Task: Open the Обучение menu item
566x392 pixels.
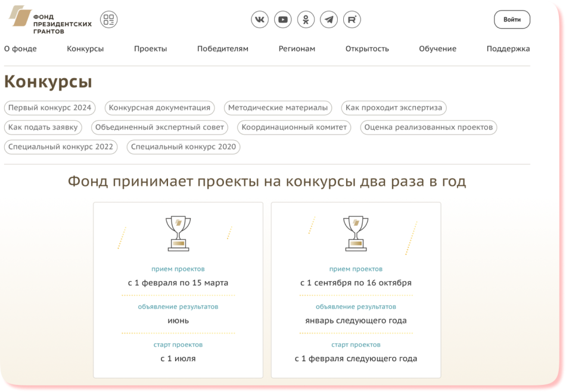Action: click(x=437, y=49)
